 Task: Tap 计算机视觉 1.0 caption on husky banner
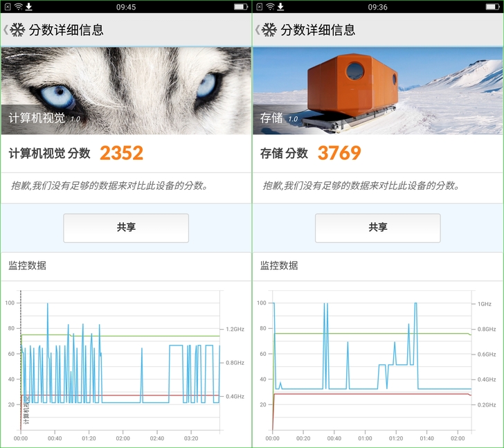44,118
